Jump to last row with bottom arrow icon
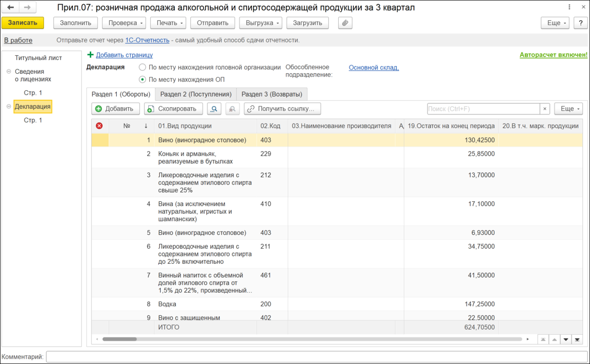 pos(577,339)
